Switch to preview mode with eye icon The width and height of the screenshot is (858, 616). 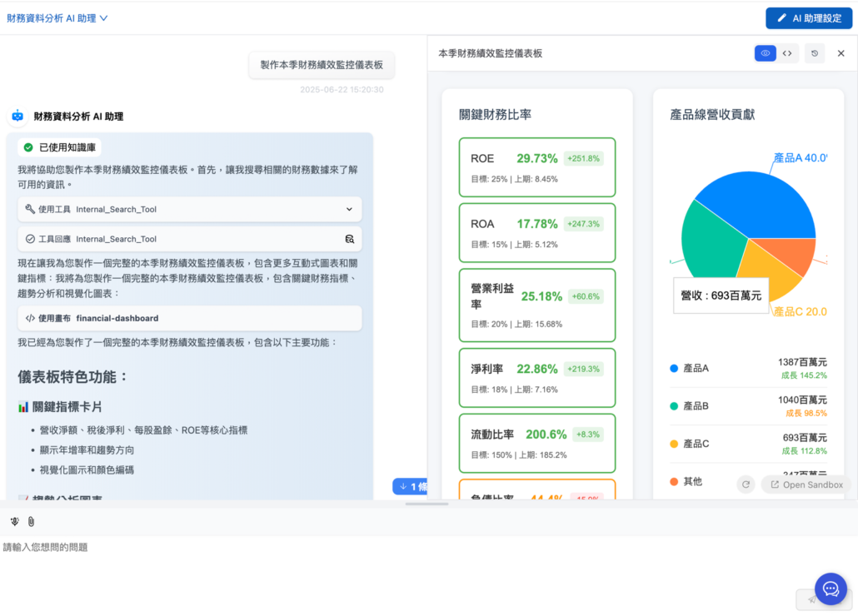[x=765, y=53]
